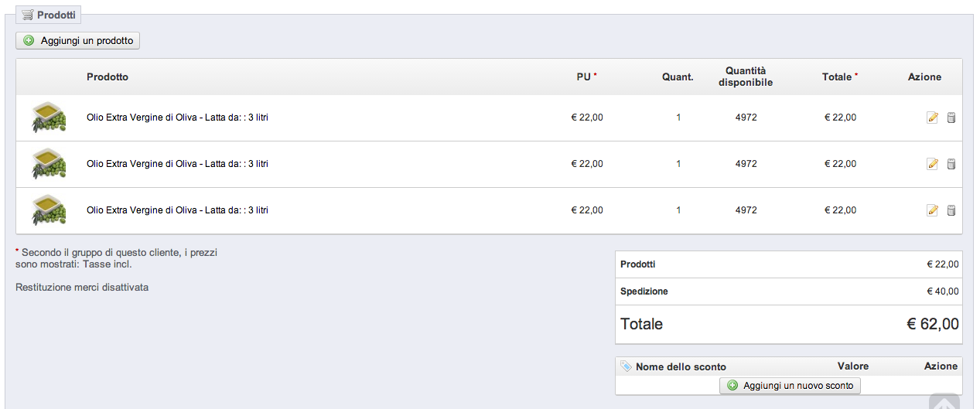
Task: Click the Quantità disponibile column header
Action: tap(746, 77)
